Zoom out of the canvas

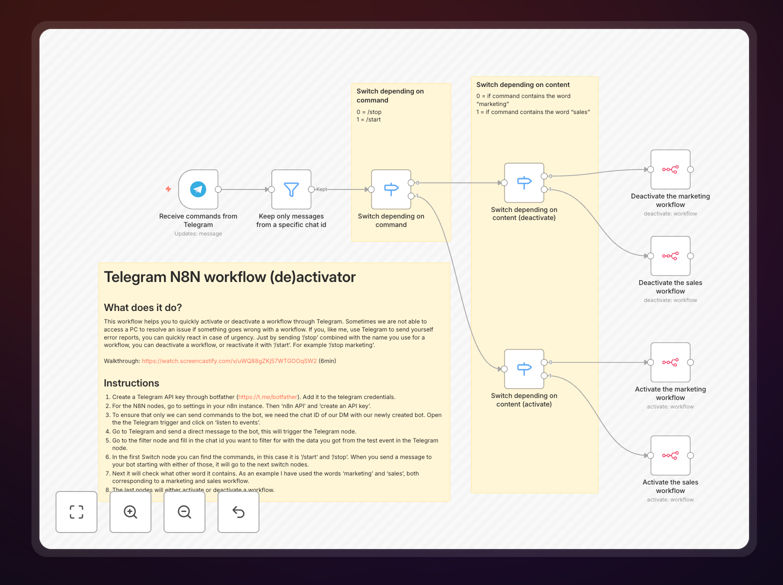(x=184, y=512)
